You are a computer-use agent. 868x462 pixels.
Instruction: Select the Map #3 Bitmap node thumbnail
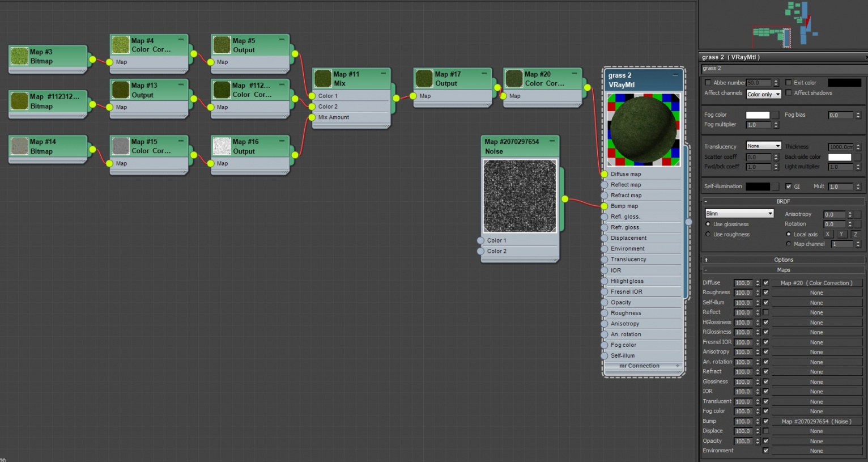pos(19,56)
